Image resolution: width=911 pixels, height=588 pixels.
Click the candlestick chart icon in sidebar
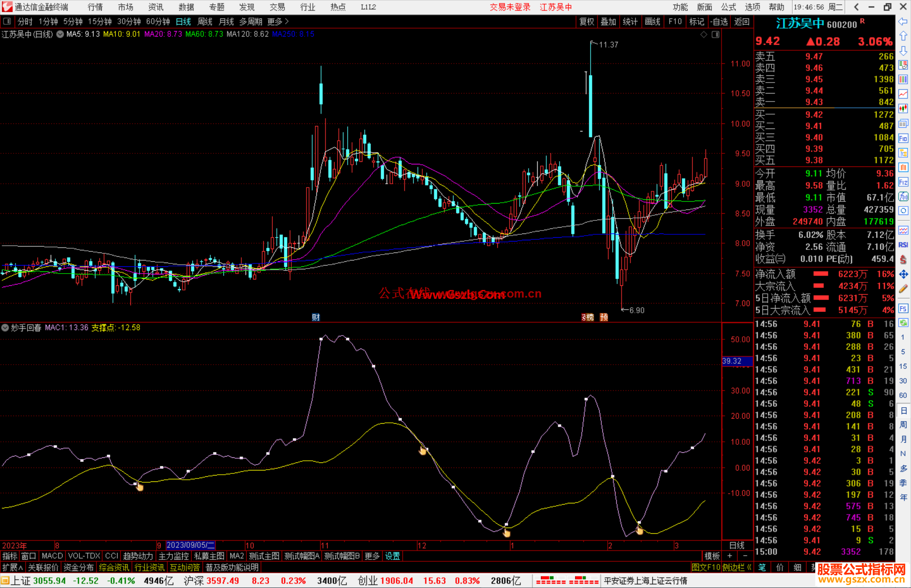(x=903, y=109)
